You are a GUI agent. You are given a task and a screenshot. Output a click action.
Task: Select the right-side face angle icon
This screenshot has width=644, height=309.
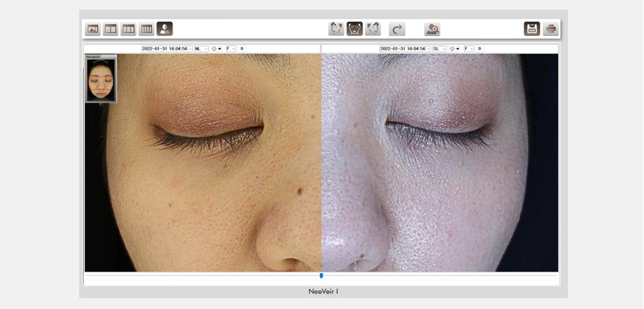(373, 29)
